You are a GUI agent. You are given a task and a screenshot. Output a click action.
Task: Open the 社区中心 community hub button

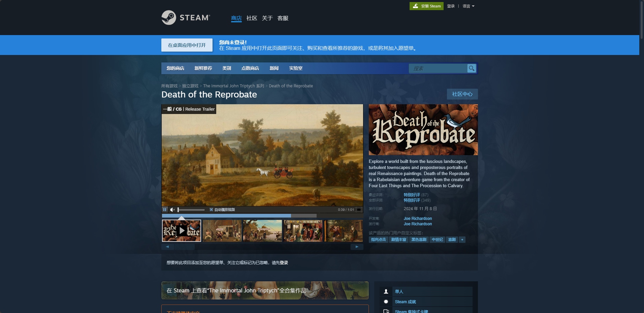tap(462, 94)
